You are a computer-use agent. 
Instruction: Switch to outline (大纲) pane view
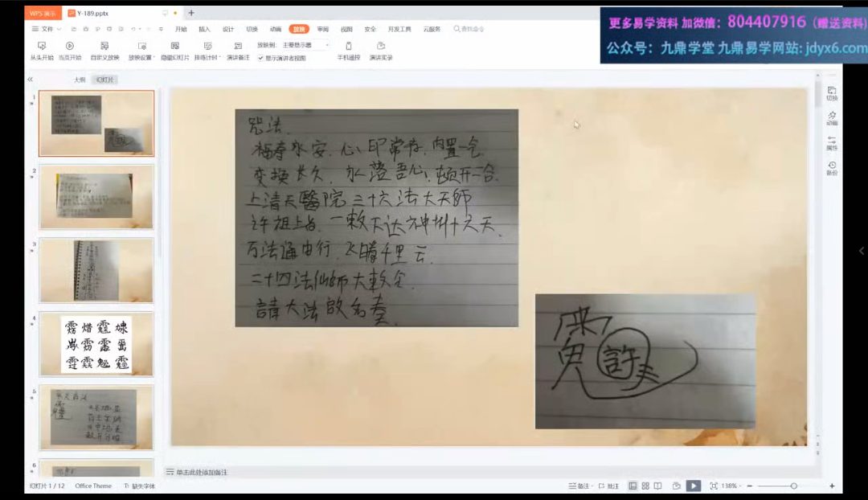(x=80, y=80)
